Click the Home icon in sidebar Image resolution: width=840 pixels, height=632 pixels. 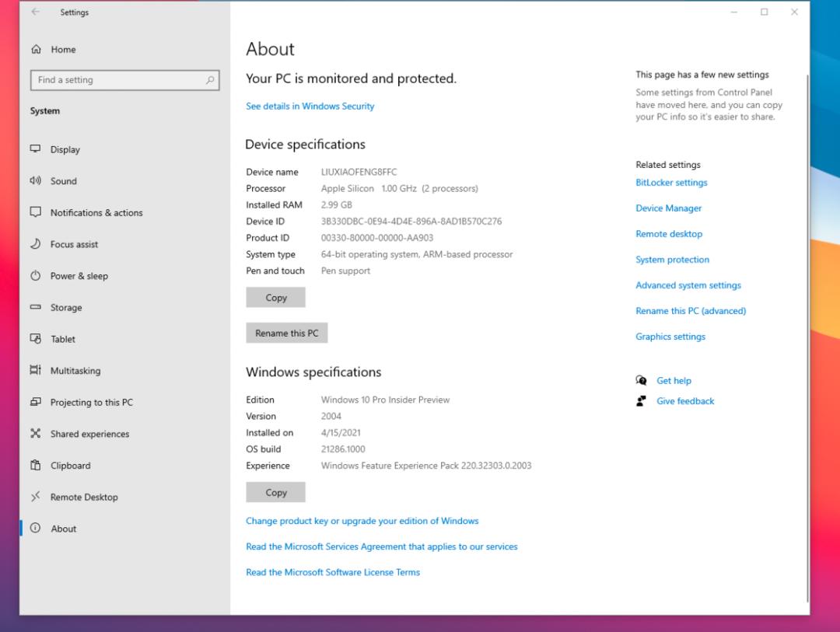click(x=36, y=49)
